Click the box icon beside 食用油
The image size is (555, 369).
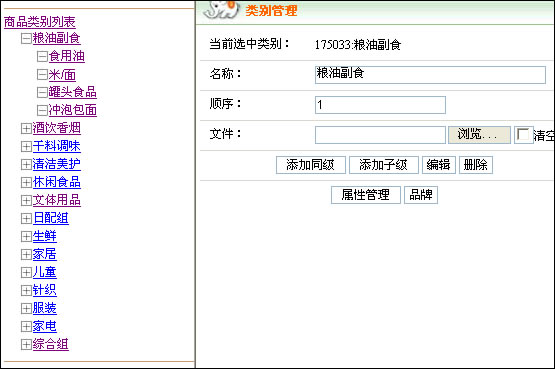click(x=42, y=56)
